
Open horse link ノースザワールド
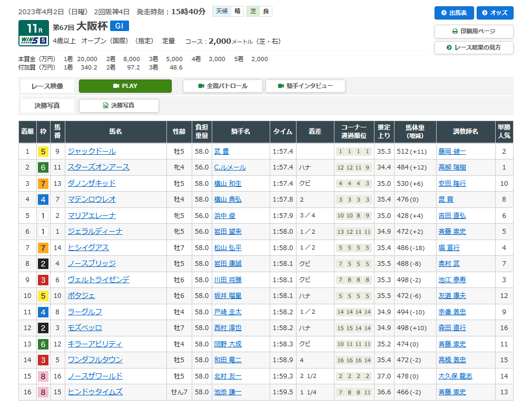click(95, 376)
